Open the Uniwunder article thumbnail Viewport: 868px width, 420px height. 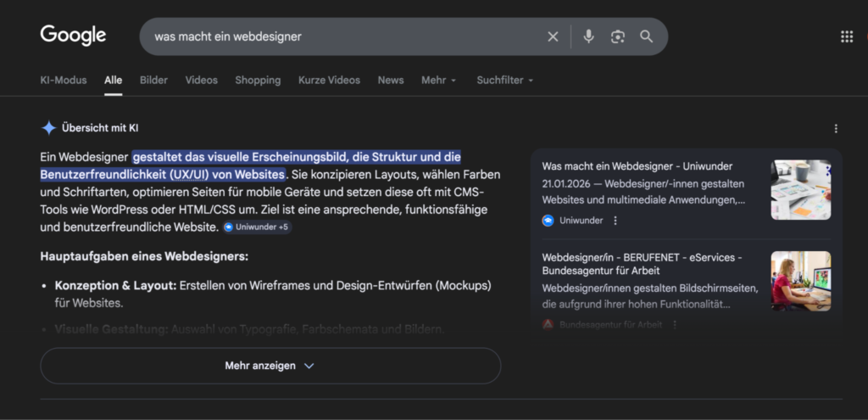click(801, 190)
